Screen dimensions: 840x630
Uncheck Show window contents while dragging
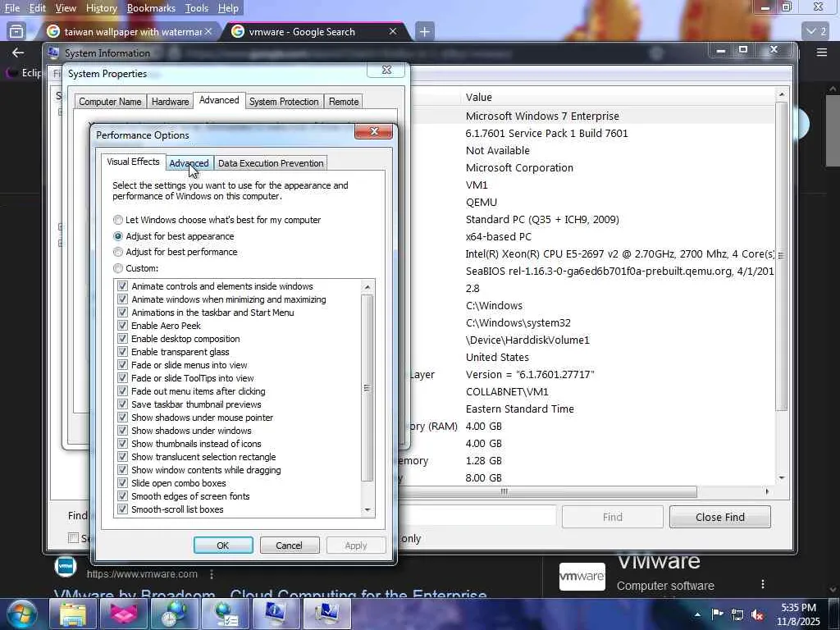click(x=123, y=470)
